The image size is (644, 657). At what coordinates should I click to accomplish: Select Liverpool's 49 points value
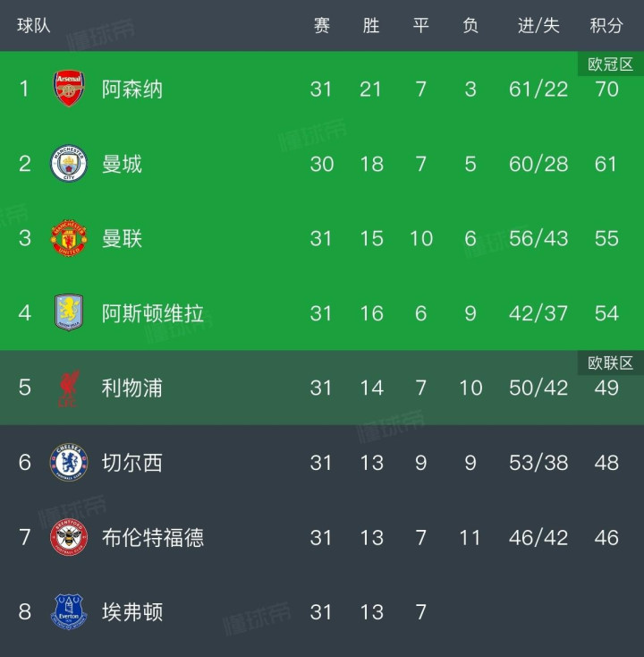click(x=606, y=388)
